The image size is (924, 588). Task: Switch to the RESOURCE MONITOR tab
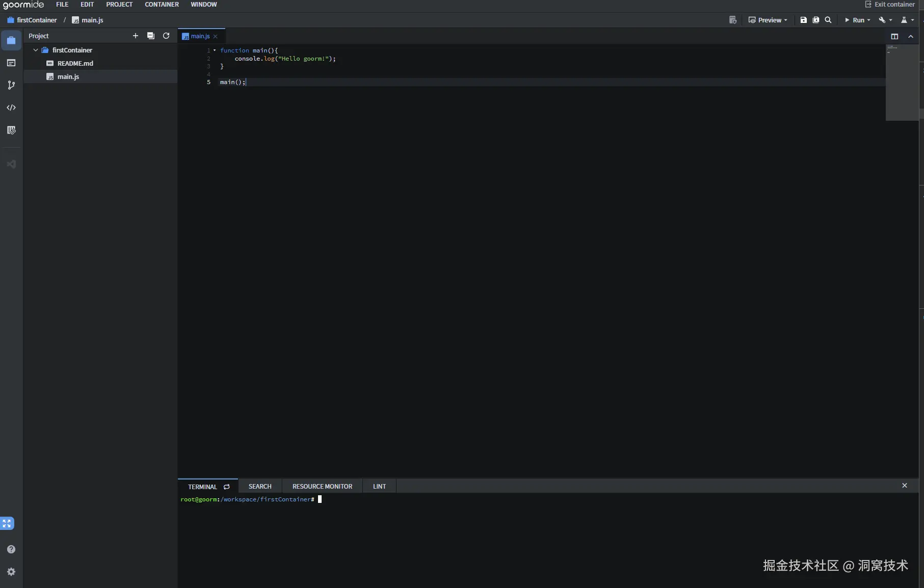322,487
